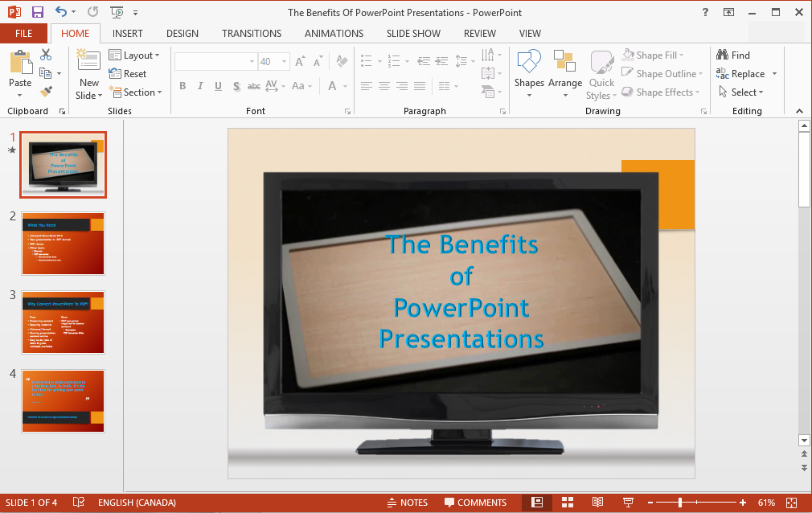Viewport: 812px width, 513px height.
Task: Click the Shapes gallery icon
Action: point(529,61)
